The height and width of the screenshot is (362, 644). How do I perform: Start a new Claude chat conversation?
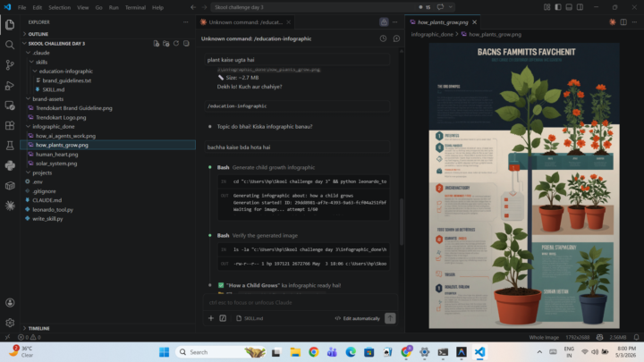tap(396, 38)
